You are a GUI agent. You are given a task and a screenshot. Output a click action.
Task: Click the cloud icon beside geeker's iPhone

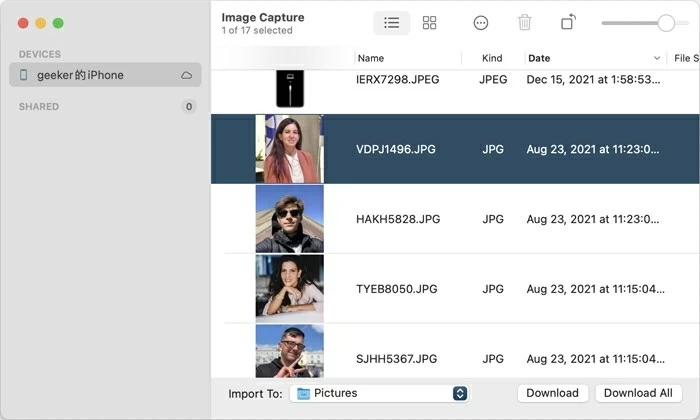pyautogui.click(x=186, y=75)
